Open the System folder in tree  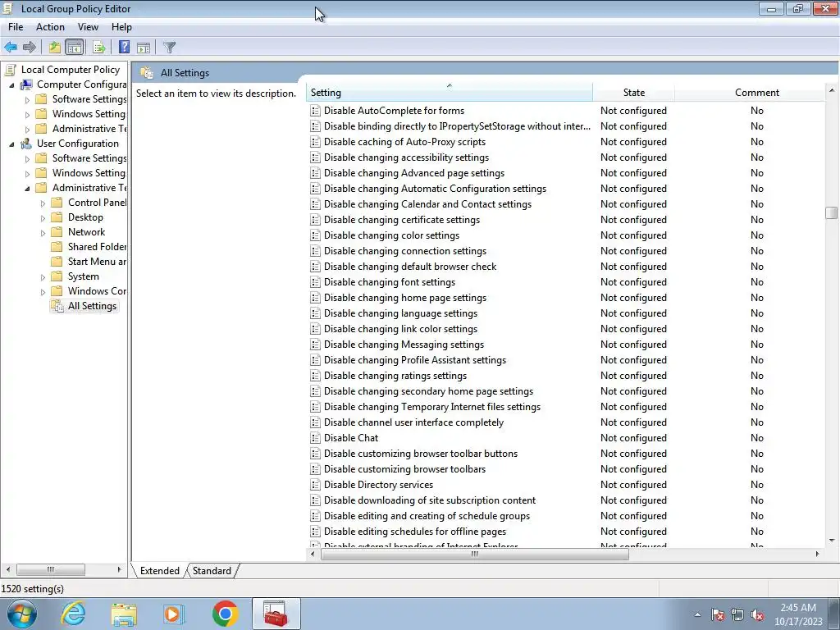click(x=83, y=276)
